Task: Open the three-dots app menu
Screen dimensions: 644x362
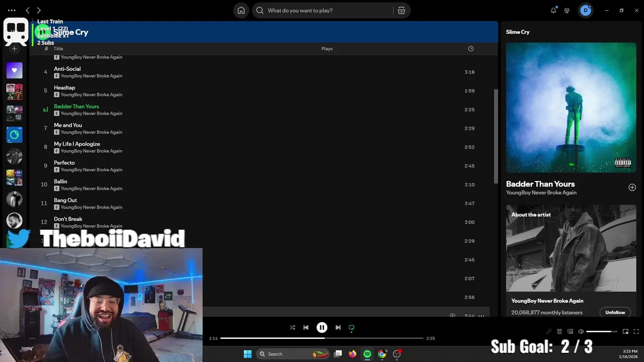Action: click(x=12, y=10)
